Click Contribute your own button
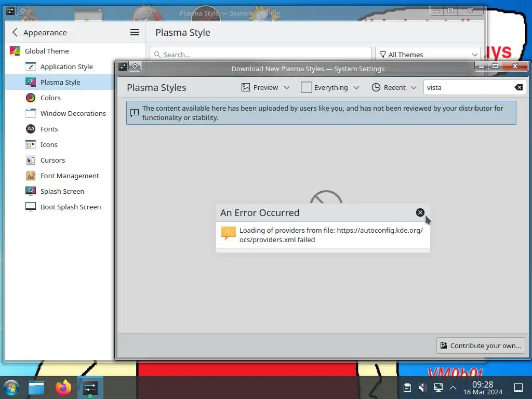The width and height of the screenshot is (532, 399). click(481, 345)
